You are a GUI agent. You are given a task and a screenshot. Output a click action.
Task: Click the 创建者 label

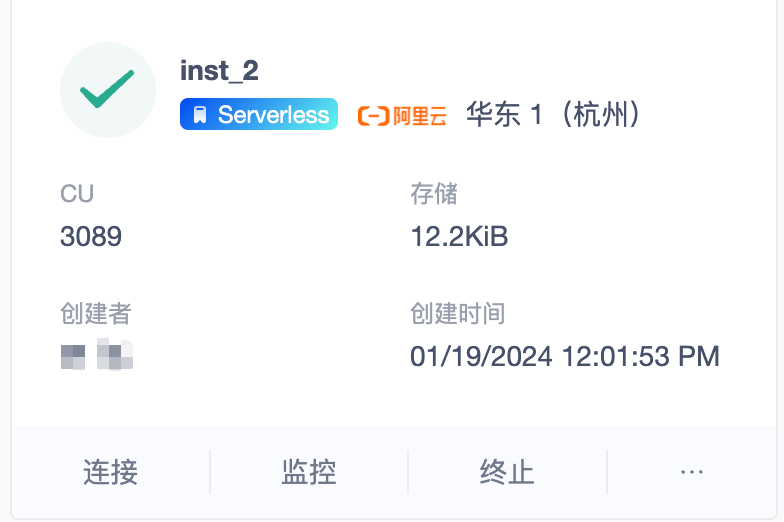[x=96, y=313]
